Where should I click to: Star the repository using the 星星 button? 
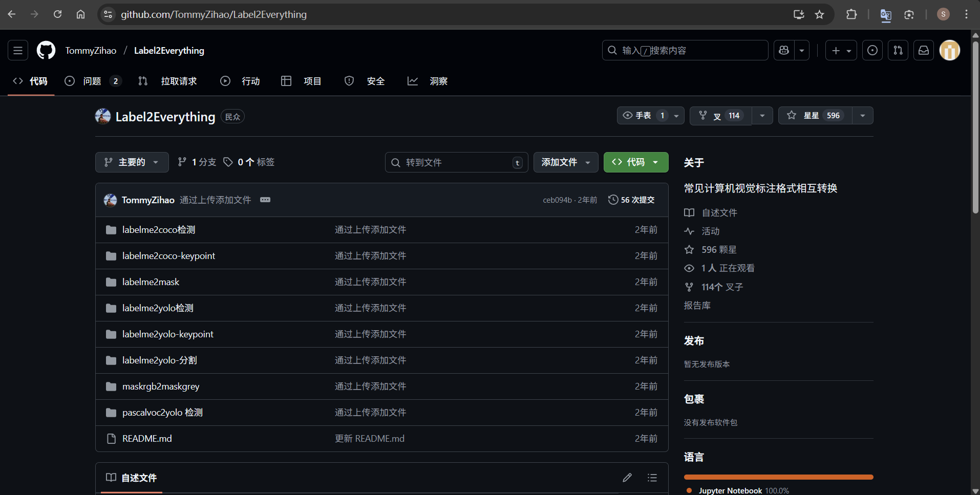click(x=813, y=115)
